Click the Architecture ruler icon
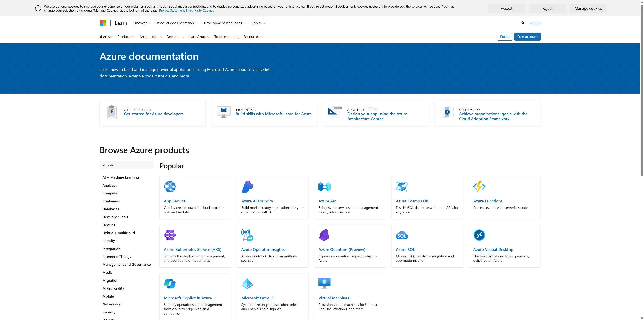 pos(335,112)
